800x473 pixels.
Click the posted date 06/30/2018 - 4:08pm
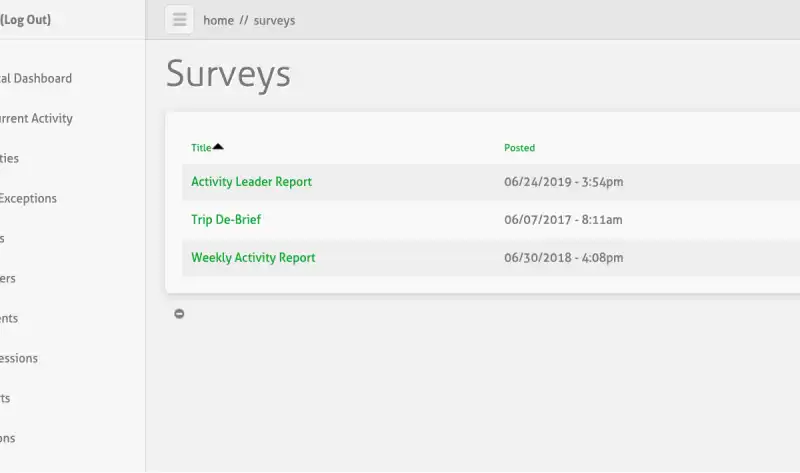tap(564, 258)
